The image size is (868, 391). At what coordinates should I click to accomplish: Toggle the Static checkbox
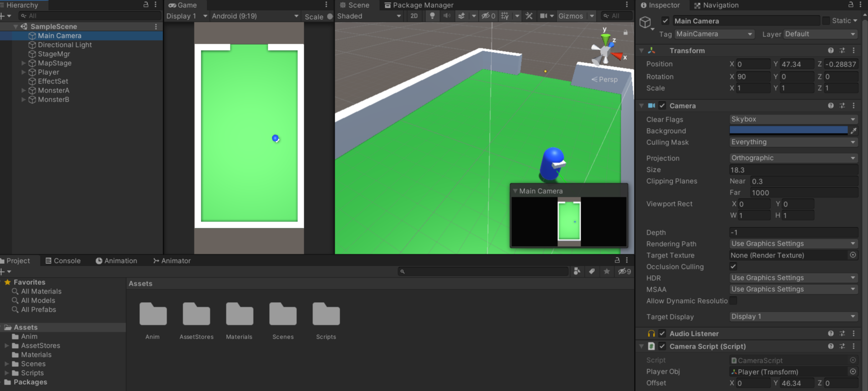(826, 21)
